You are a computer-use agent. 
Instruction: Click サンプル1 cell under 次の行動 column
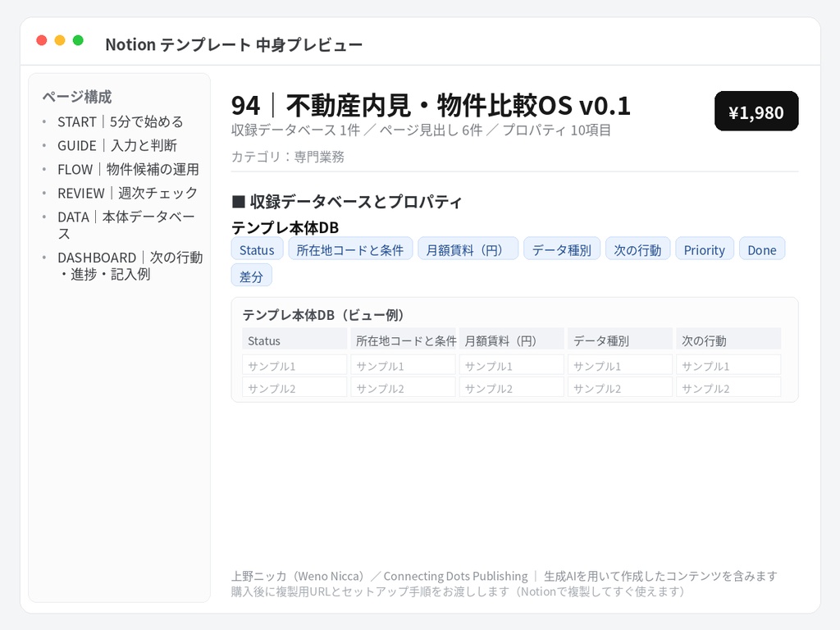click(x=728, y=365)
